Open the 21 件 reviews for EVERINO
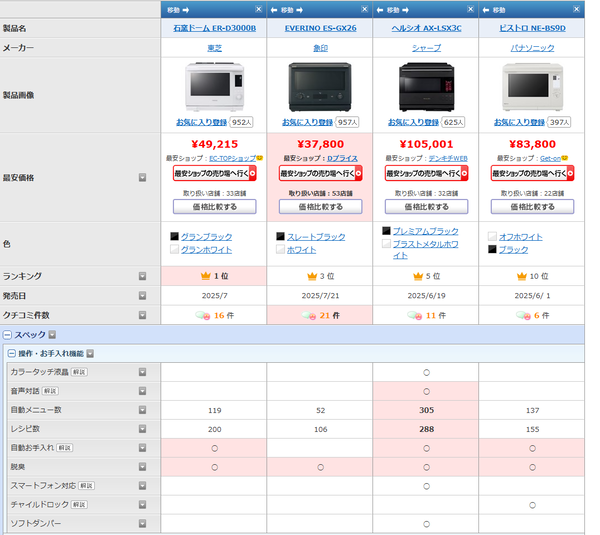The width and height of the screenshot is (600, 535). [x=330, y=315]
